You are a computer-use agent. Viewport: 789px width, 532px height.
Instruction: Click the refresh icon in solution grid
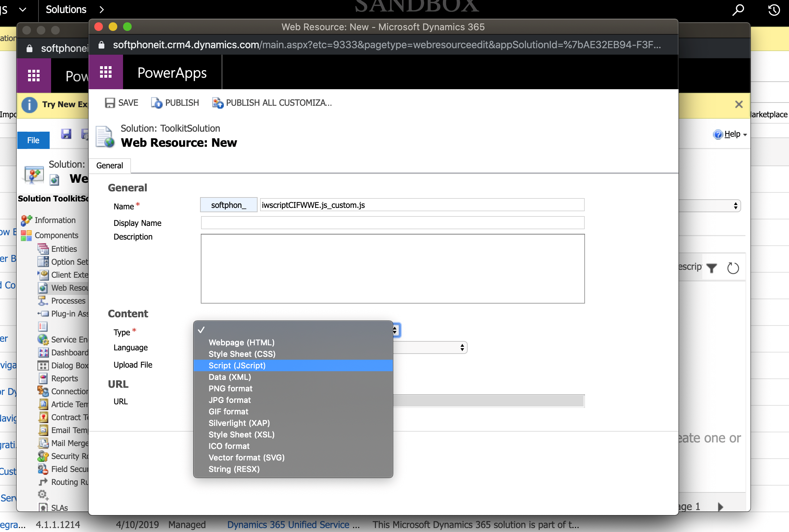tap(733, 268)
